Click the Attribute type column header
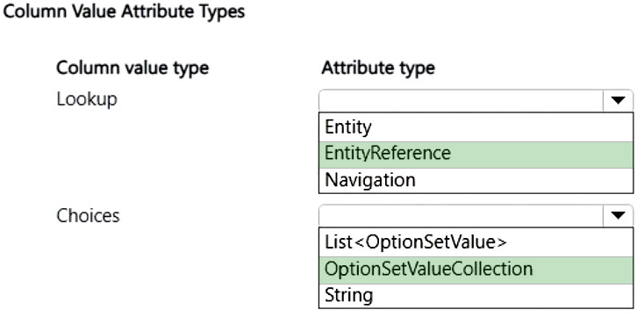644x317 pixels. (378, 68)
